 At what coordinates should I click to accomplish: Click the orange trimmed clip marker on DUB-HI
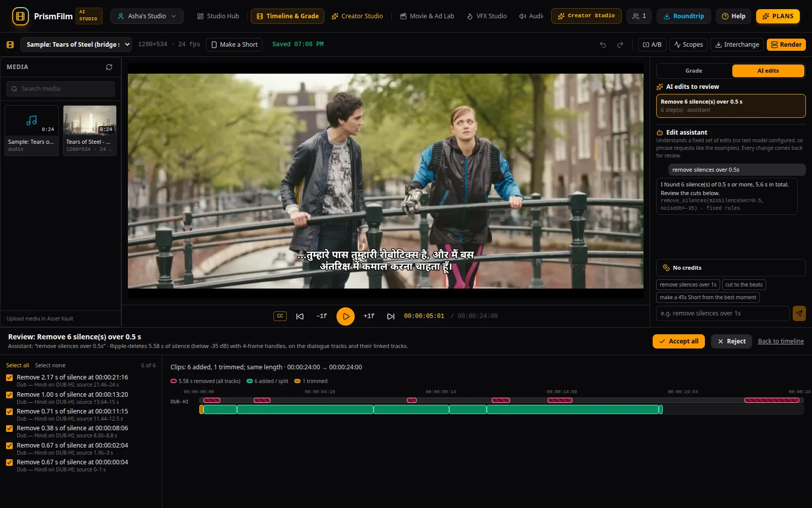pyautogui.click(x=201, y=409)
